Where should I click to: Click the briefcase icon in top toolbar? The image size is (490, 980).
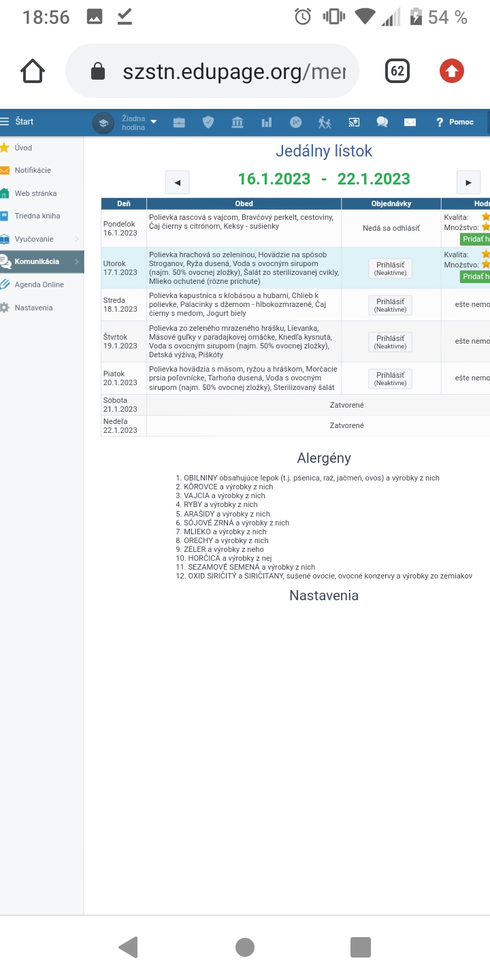(179, 122)
